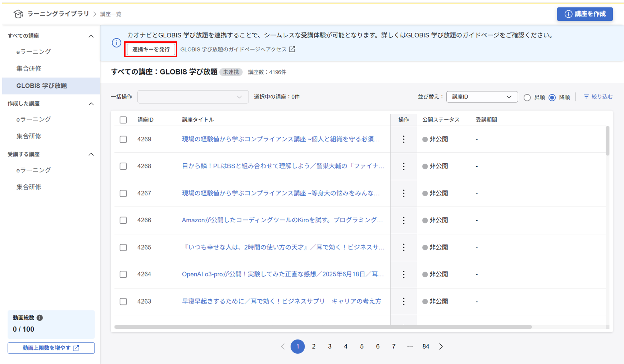This screenshot has height=364, width=624.
Task: Tick the checkbox for course 4268
Action: [123, 166]
